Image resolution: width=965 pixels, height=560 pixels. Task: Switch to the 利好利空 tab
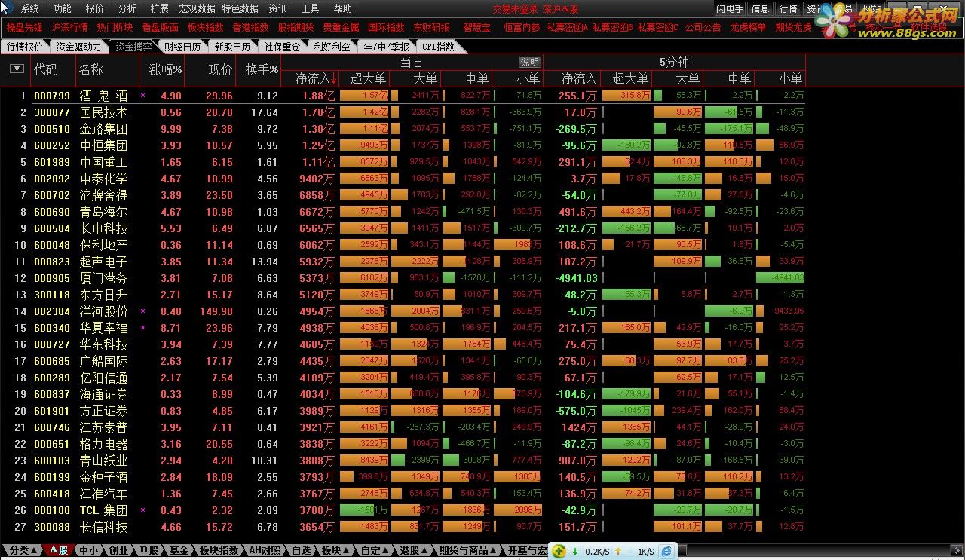(332, 47)
